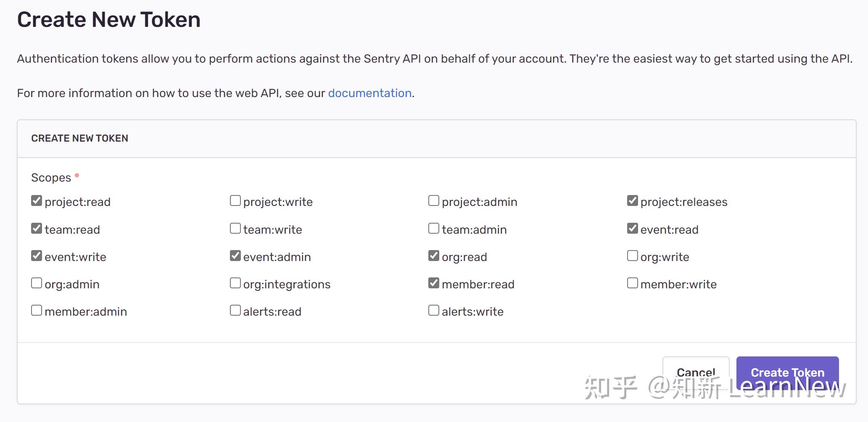Check the org:admin scope
Screen dimensions: 868x422
[x=36, y=282]
